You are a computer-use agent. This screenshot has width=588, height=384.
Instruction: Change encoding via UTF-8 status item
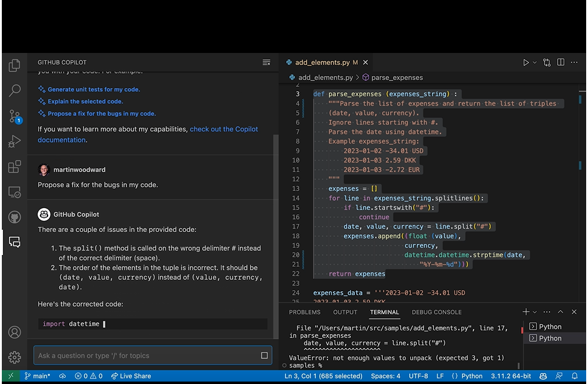[x=418, y=375]
